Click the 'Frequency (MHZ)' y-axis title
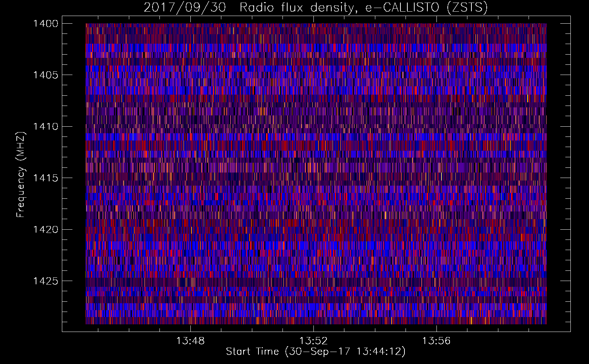 tap(21, 175)
